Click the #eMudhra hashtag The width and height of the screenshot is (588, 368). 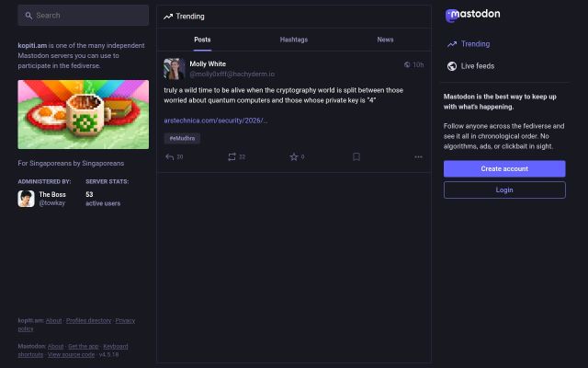click(x=182, y=139)
